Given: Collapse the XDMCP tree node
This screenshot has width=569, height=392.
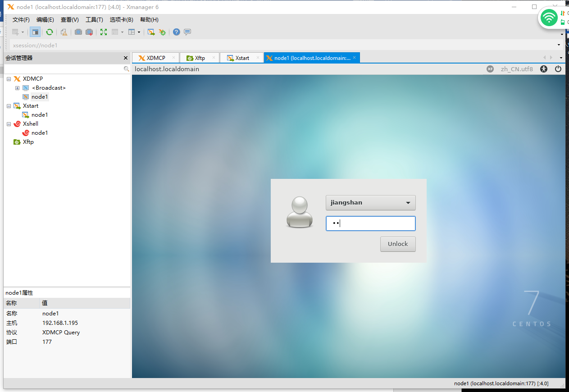Looking at the screenshot, I should (x=9, y=79).
